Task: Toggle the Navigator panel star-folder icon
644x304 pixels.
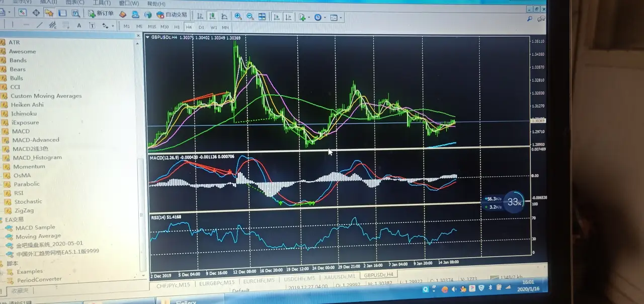Action: 49,13
